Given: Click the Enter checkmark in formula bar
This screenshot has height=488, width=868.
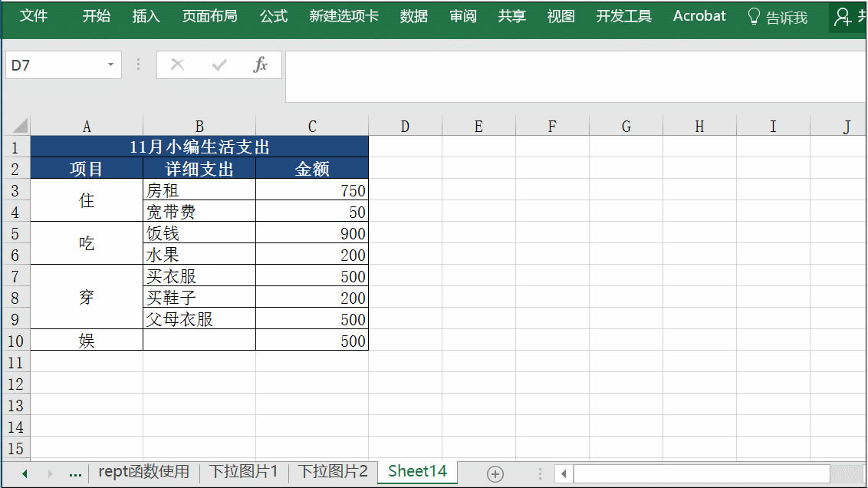Looking at the screenshot, I should (217, 64).
